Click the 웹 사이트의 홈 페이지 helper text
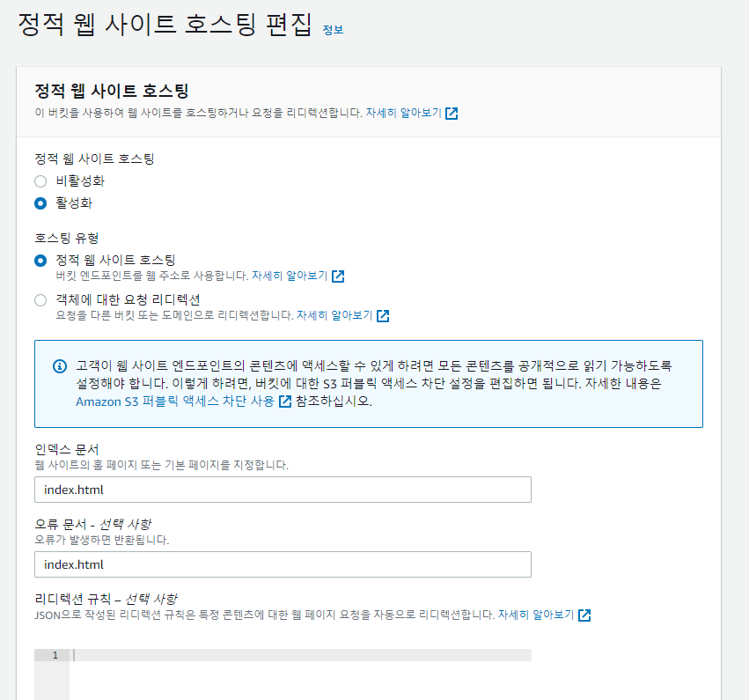 pos(161,465)
